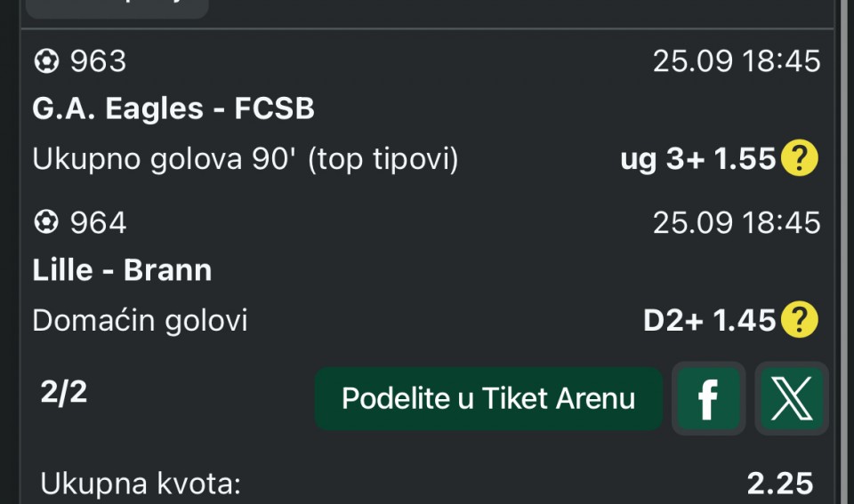Click match code 963

[98, 61]
